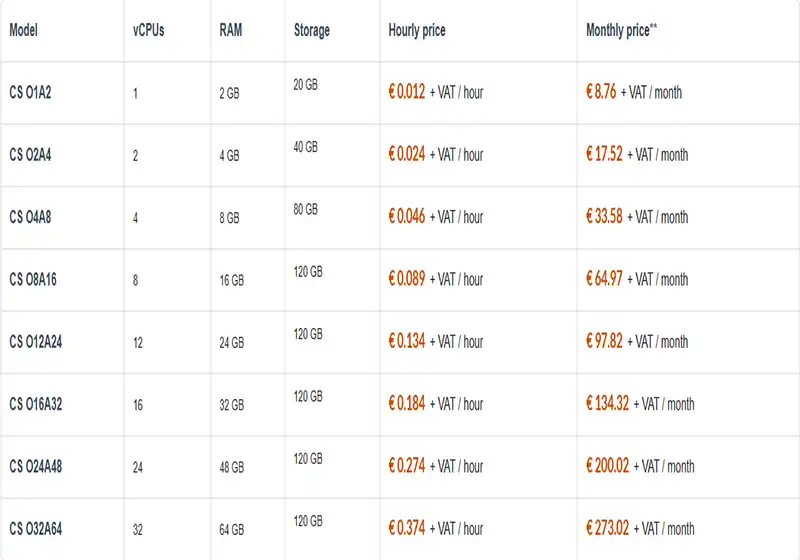Viewport: 800px width, 560px height.
Task: Click the € 134.32 monthly price
Action: [x=607, y=404]
